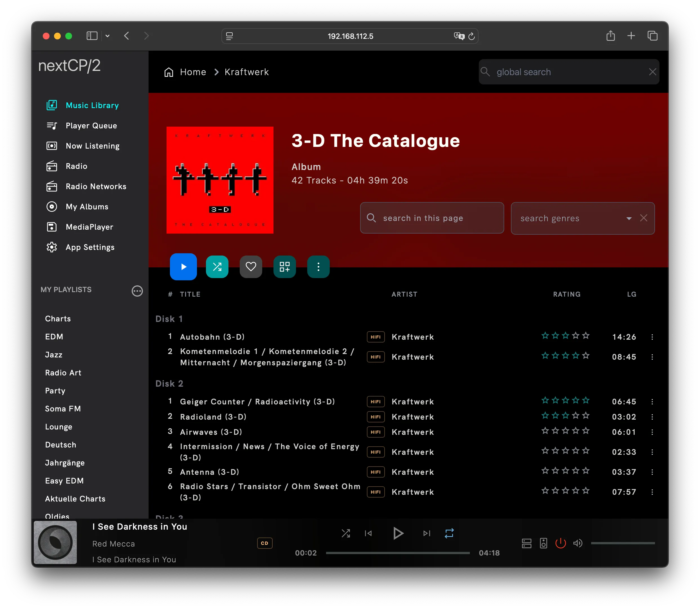Click the blue album play button

[183, 267]
